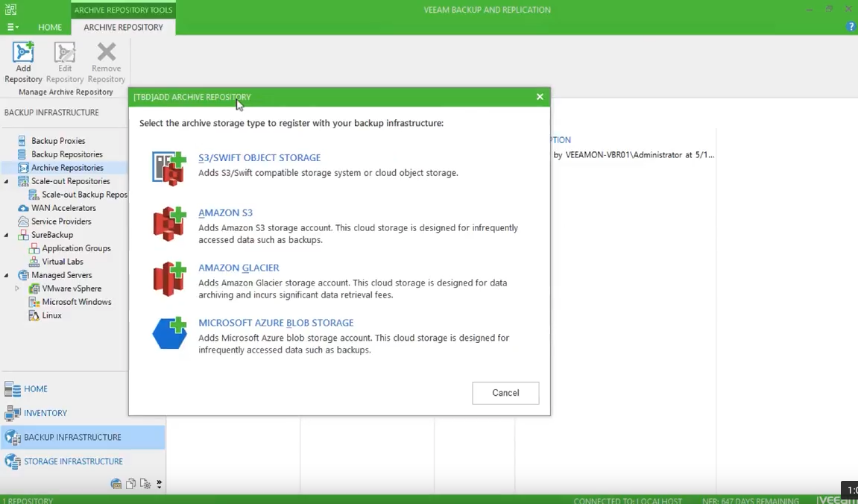Image resolution: width=858 pixels, height=504 pixels.
Task: Select Scale-out Backup Repos child node
Action: 84,195
